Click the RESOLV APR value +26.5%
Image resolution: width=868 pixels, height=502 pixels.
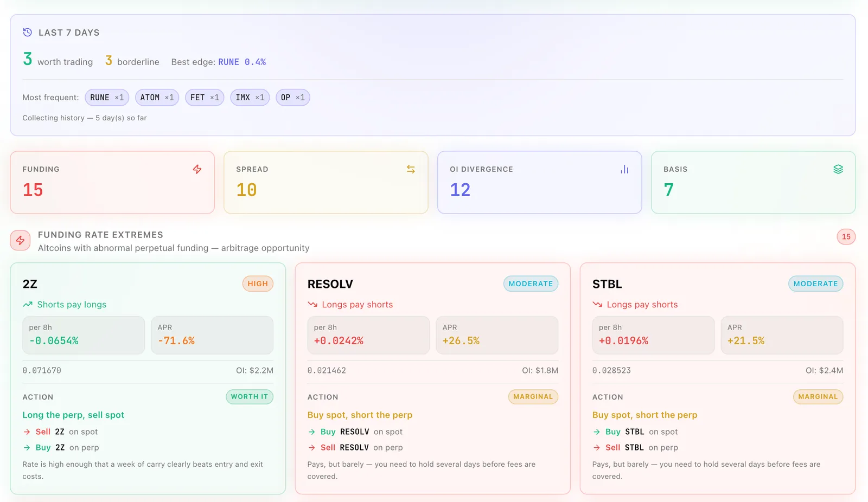point(461,341)
